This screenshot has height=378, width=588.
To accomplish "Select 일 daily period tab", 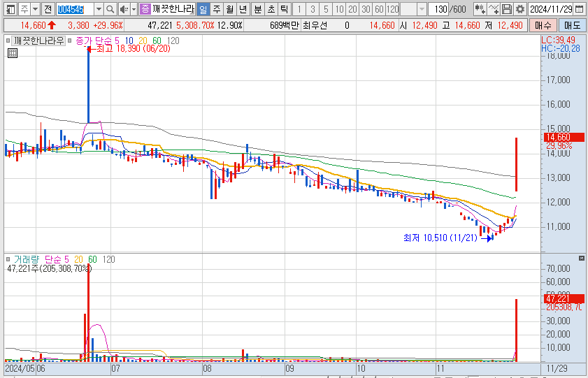I will [203, 9].
